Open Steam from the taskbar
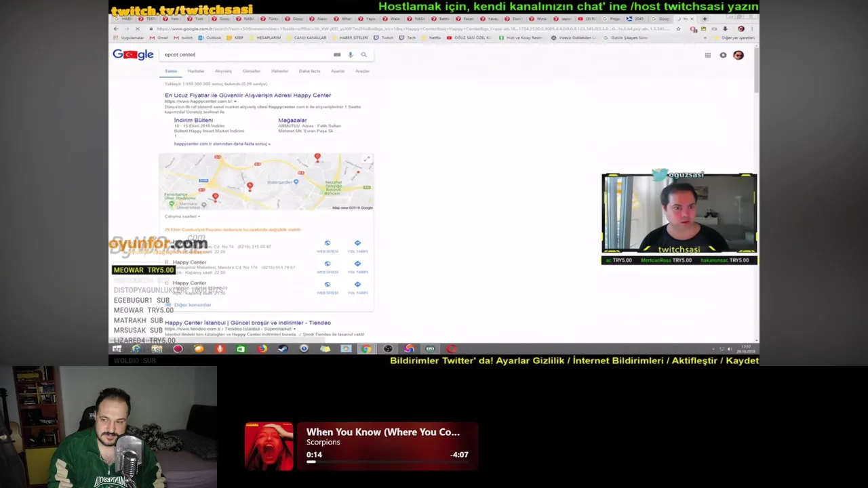The height and width of the screenshot is (488, 868). 282,349
